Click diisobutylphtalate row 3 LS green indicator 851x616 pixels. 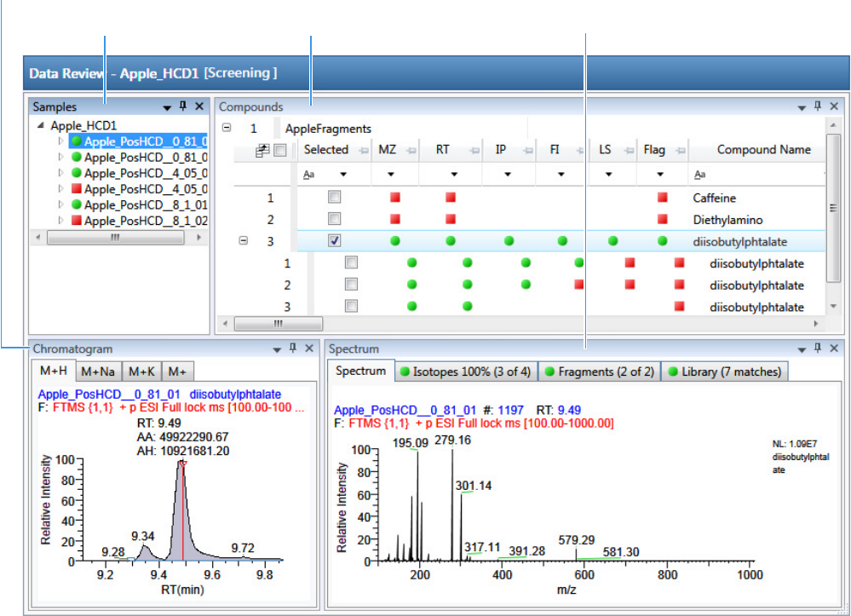[x=612, y=241]
